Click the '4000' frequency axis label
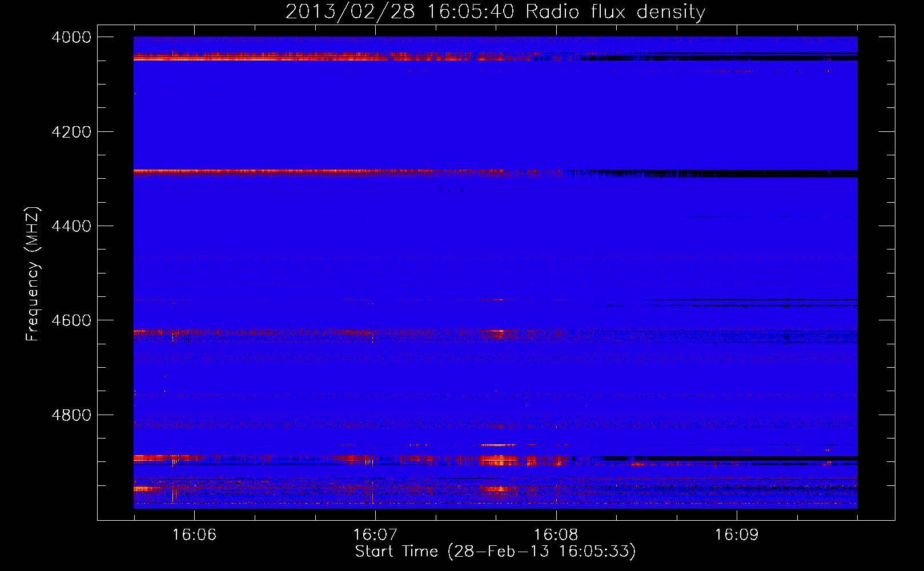 pos(71,37)
